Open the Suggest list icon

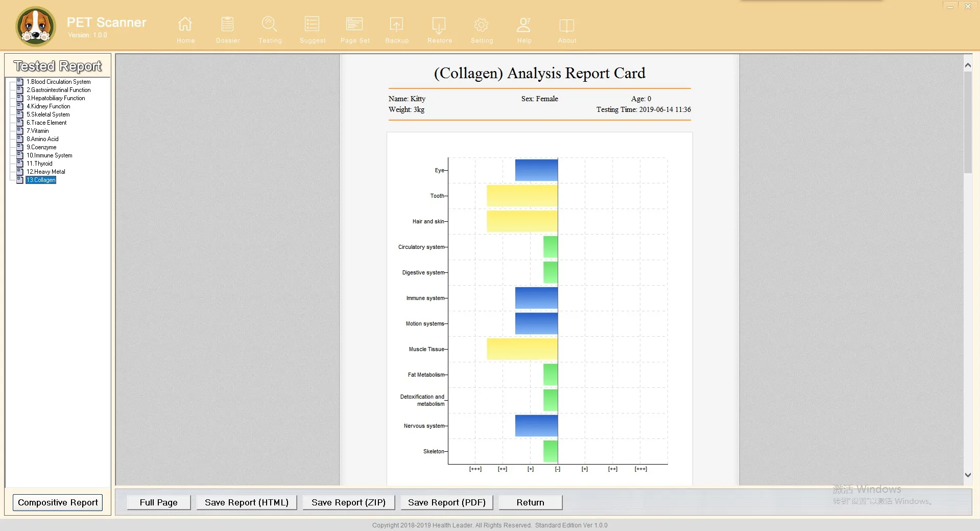coord(312,25)
